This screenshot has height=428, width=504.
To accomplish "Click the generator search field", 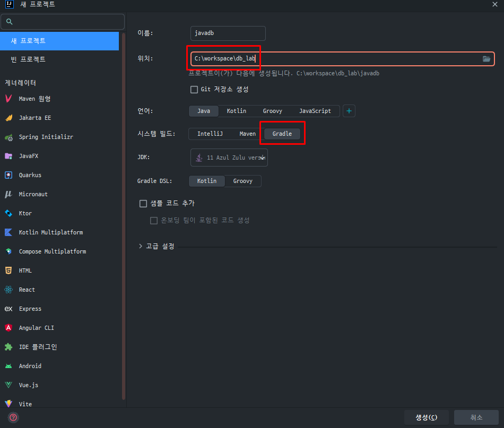I will tap(63, 22).
